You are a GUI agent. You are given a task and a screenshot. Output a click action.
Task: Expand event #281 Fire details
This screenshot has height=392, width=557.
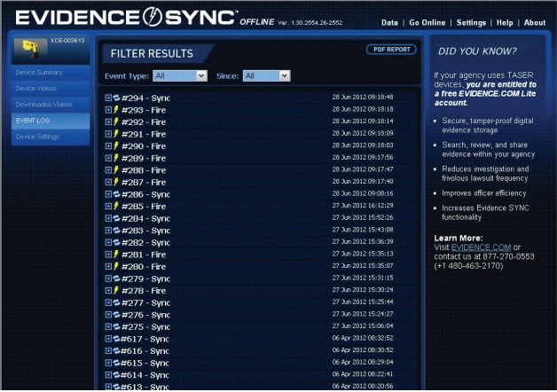(x=108, y=255)
